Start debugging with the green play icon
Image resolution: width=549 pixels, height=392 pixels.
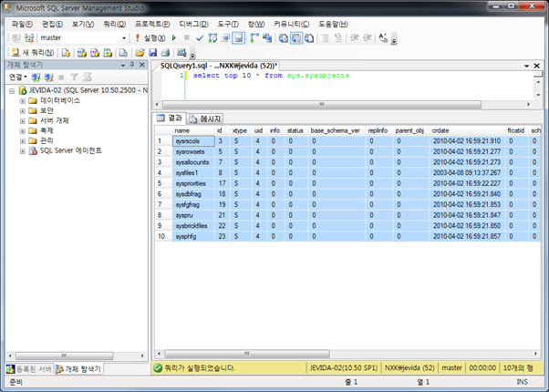(174, 37)
